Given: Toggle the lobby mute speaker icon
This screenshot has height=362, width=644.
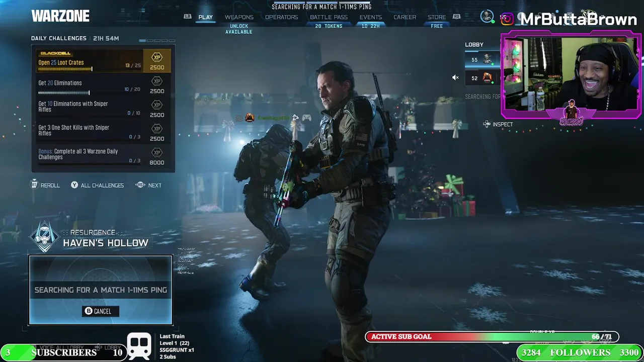Looking at the screenshot, I should (455, 77).
